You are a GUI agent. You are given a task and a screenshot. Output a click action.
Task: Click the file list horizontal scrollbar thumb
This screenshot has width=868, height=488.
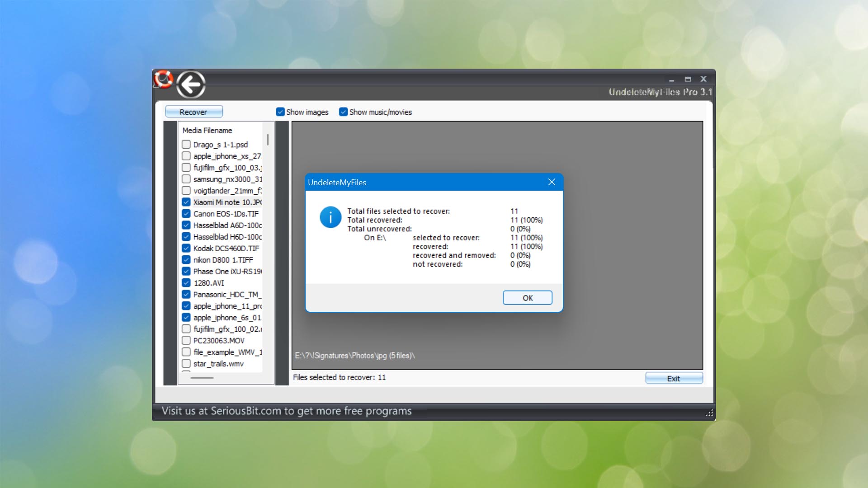pos(202,378)
